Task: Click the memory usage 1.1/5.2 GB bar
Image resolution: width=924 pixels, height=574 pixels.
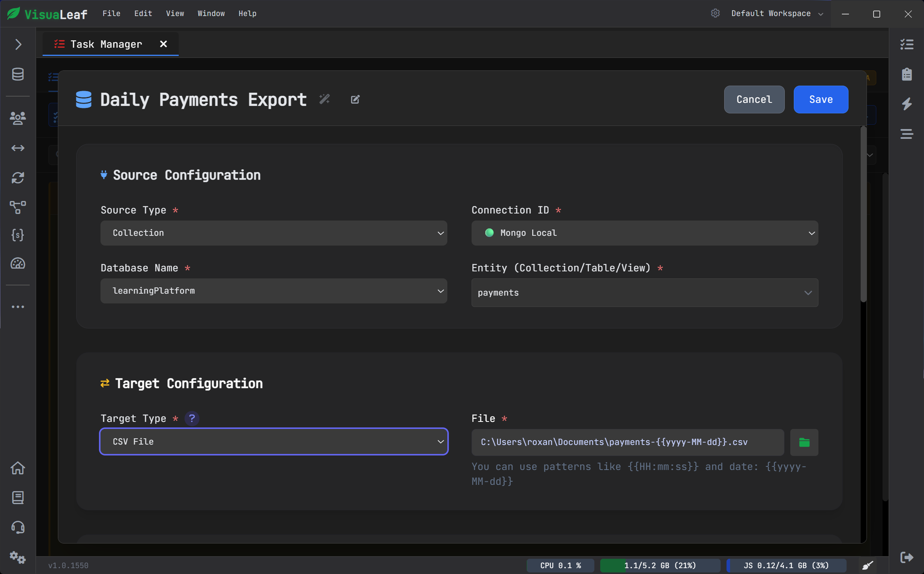Action: 660,565
